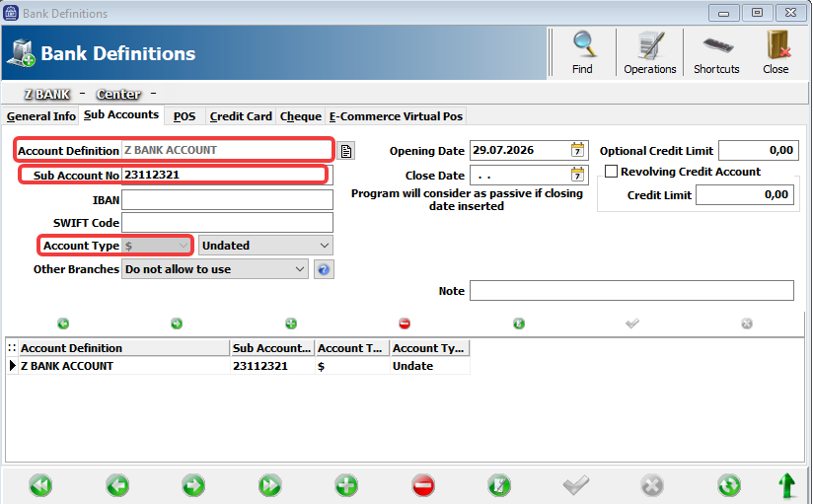Screen dimensions: 813x504
Task: Sort by Account Definition column header
Action: (x=124, y=348)
